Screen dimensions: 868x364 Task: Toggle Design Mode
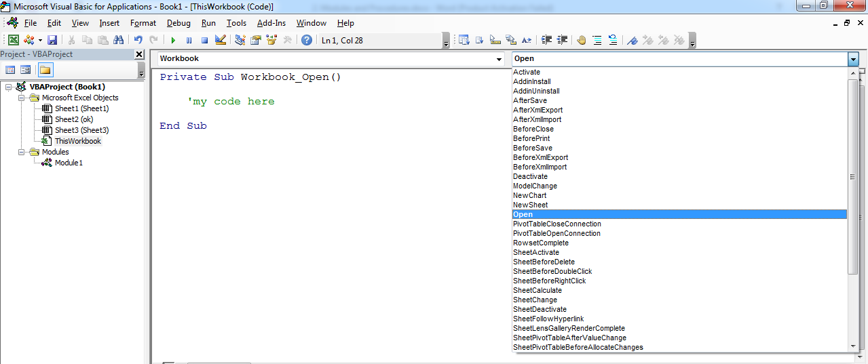[220, 40]
